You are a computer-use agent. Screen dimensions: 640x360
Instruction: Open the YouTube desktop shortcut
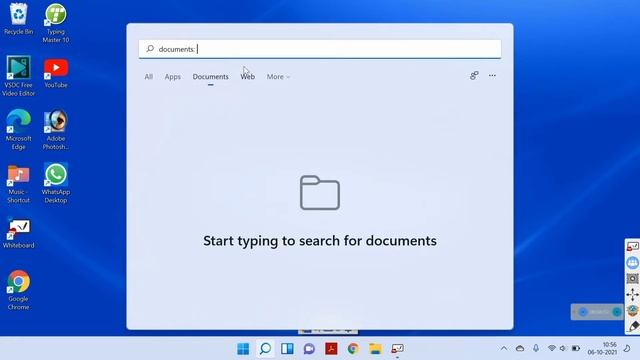[x=56, y=73]
